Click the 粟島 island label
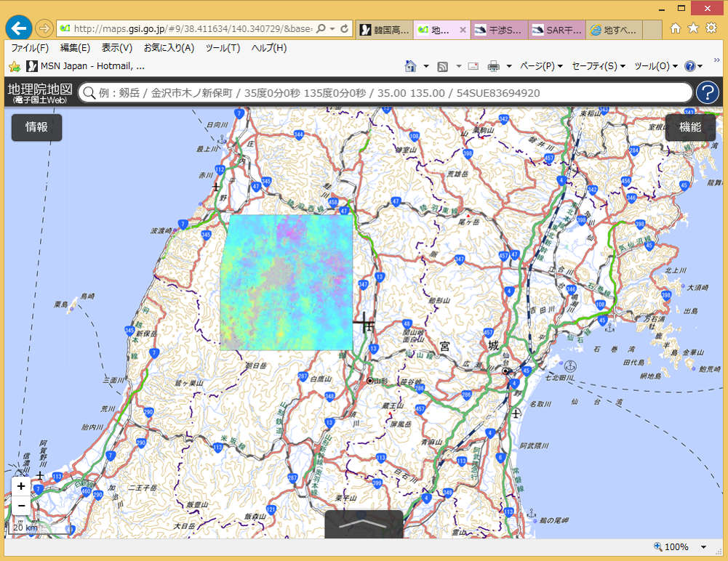 [x=61, y=304]
